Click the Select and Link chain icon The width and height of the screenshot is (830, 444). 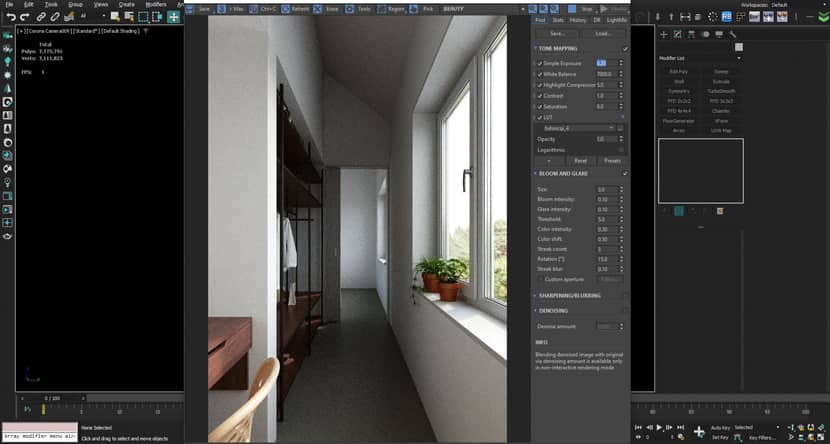(x=41, y=17)
